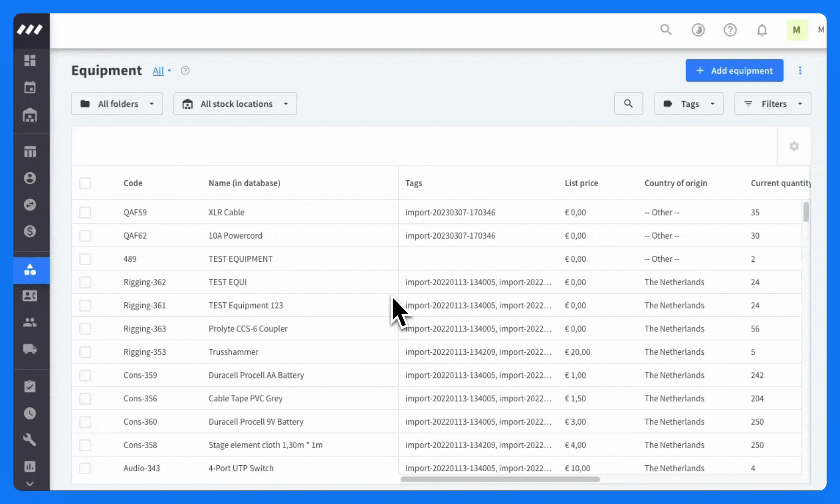Open the maintenance wrench icon in sidebar

[x=30, y=440]
